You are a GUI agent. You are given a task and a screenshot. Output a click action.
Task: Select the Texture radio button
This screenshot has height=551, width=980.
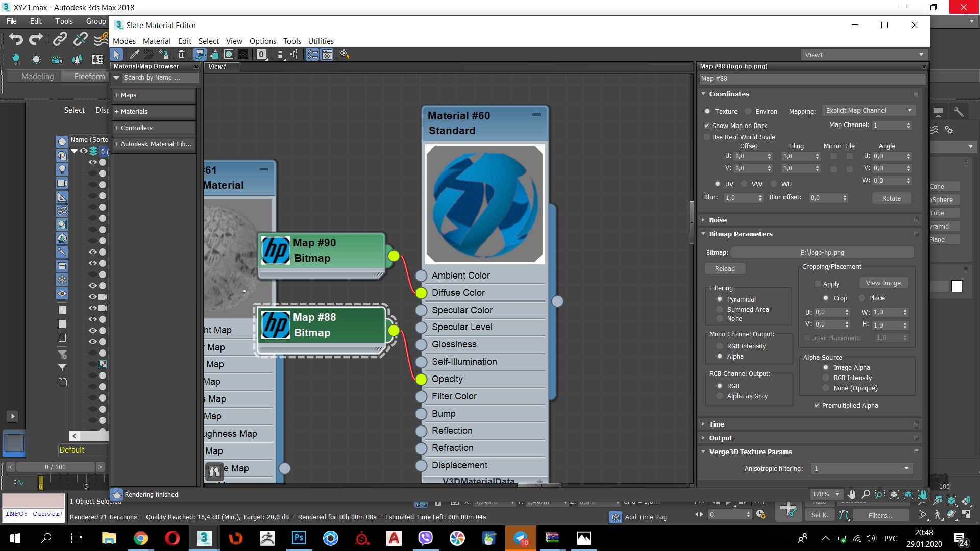(707, 111)
